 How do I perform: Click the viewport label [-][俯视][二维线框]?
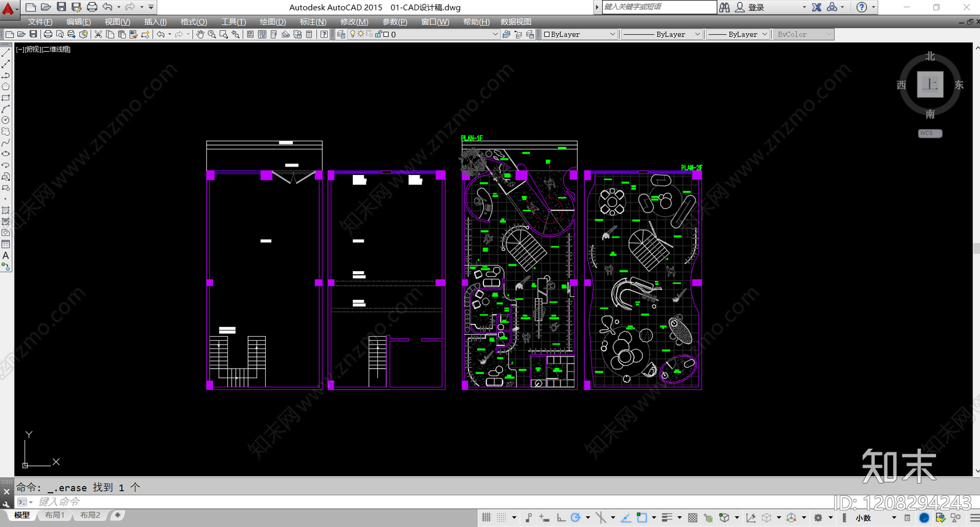coord(43,49)
